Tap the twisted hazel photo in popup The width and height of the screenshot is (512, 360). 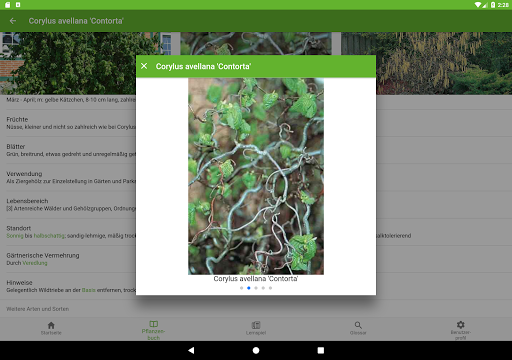click(256, 176)
